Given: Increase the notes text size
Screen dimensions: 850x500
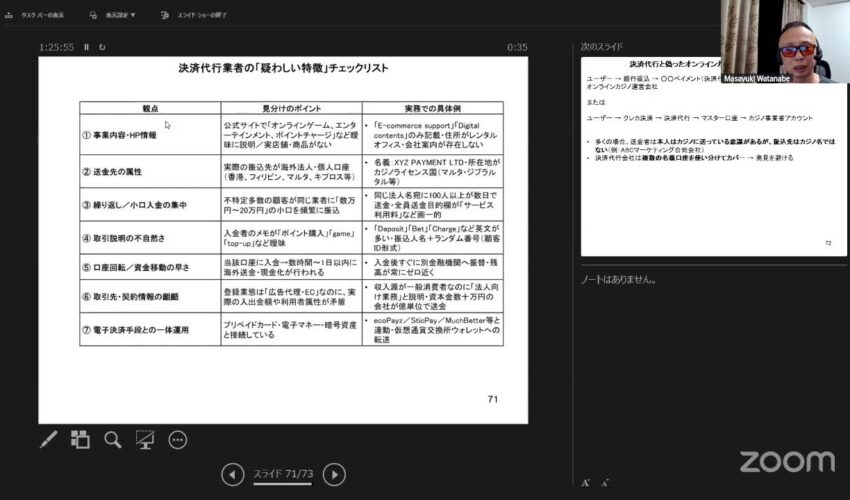Looking at the screenshot, I should pos(585,482).
